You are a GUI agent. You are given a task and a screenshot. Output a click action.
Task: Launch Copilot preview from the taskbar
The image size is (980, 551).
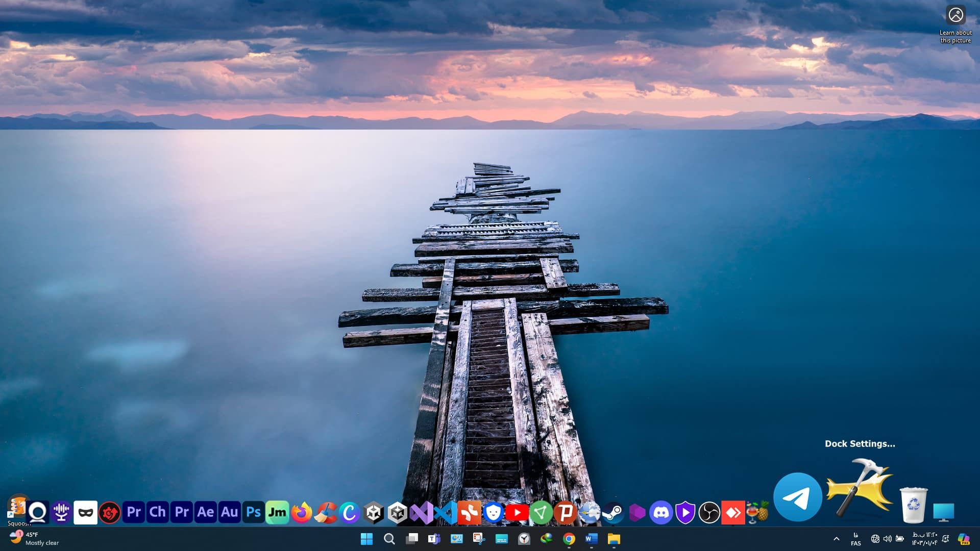click(963, 539)
